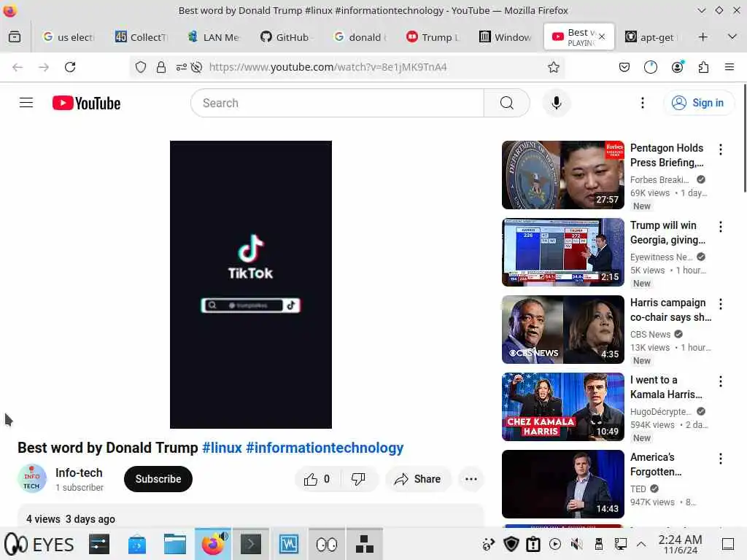
Task: Open the tracking protection shield icon
Action: point(141,67)
